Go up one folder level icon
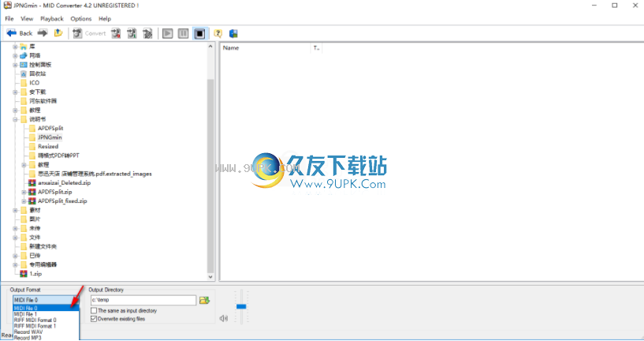The image size is (644, 341). [58, 33]
